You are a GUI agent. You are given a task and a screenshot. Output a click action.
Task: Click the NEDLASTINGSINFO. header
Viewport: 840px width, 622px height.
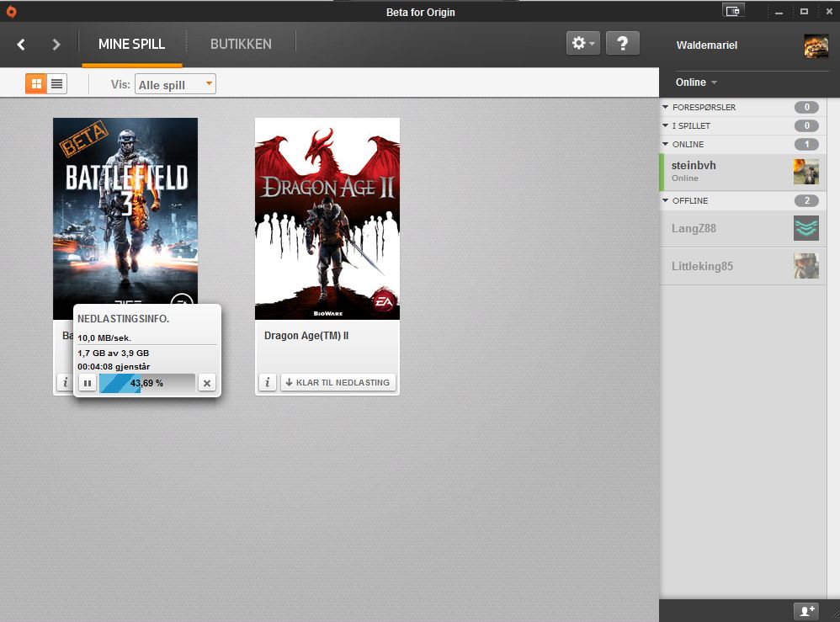pos(123,319)
